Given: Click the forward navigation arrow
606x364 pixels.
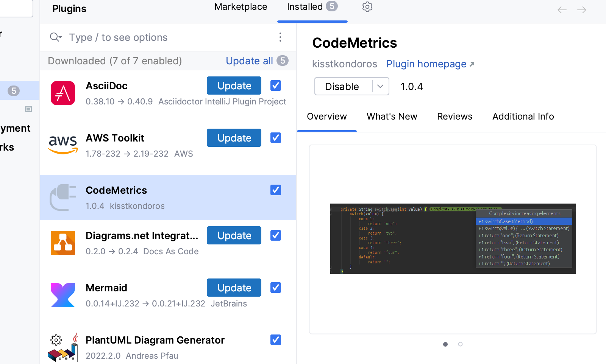Looking at the screenshot, I should (x=582, y=10).
